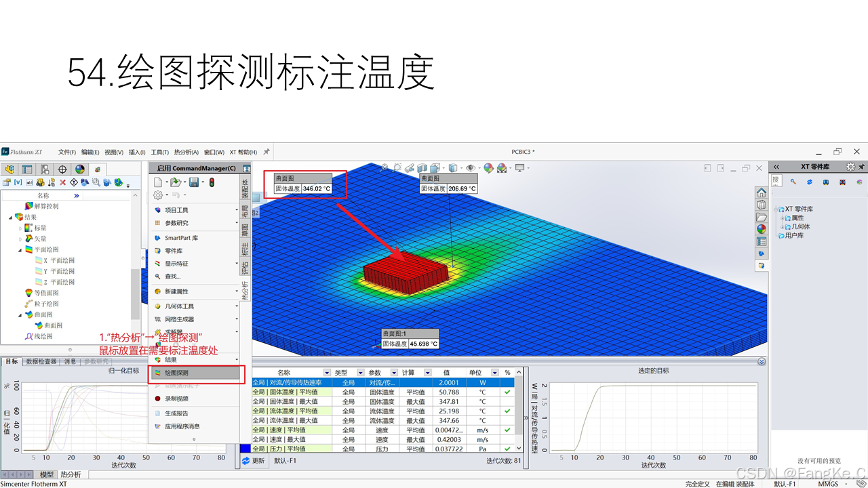This screenshot has height=488, width=868.
Task: Expand more items chevron at menu bottom
Action: point(194,439)
